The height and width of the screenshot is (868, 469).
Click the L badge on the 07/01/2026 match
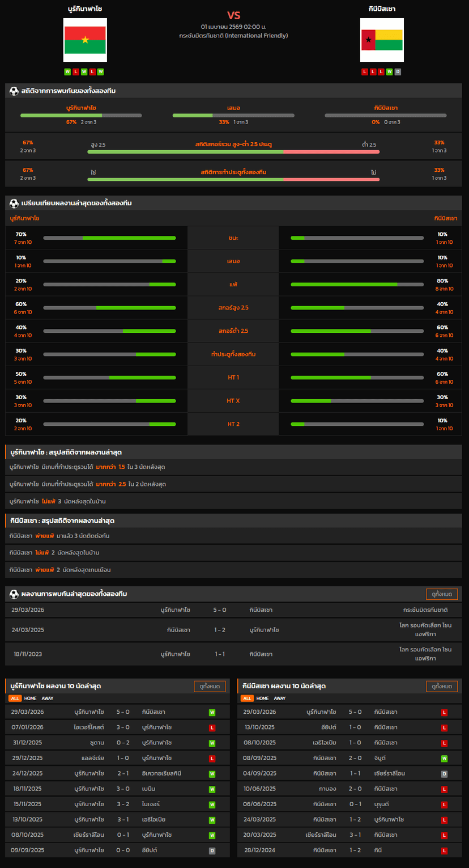pos(212,727)
